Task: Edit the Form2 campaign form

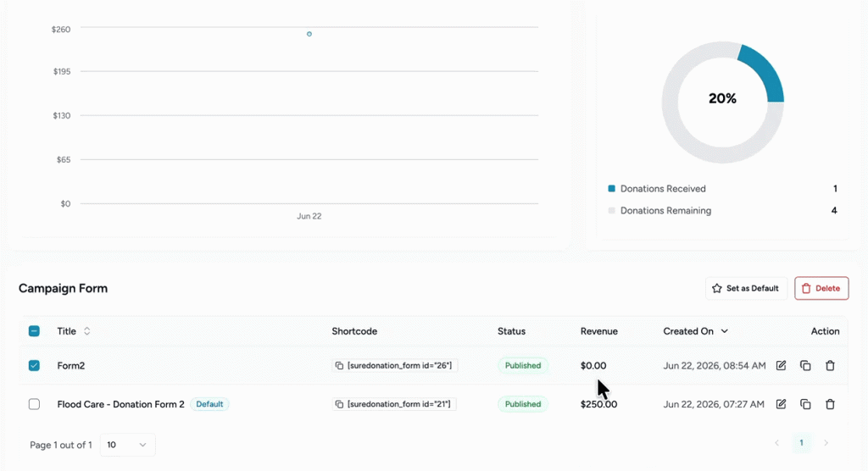Action: coord(781,365)
